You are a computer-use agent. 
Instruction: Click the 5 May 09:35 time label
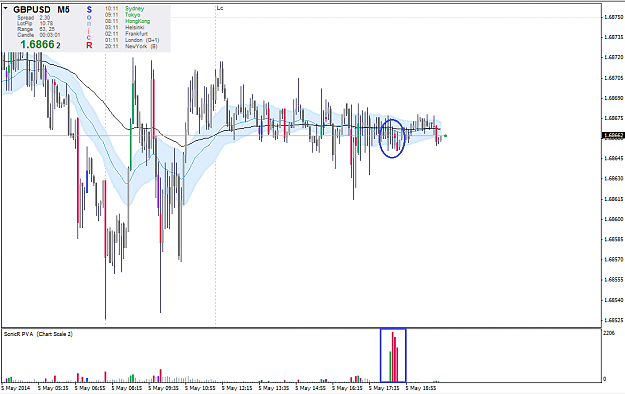[163, 388]
